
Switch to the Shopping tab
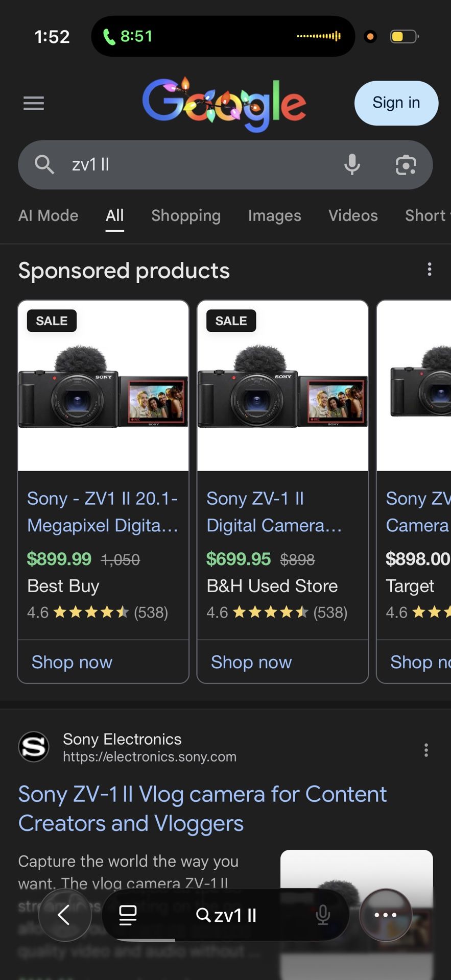point(186,215)
